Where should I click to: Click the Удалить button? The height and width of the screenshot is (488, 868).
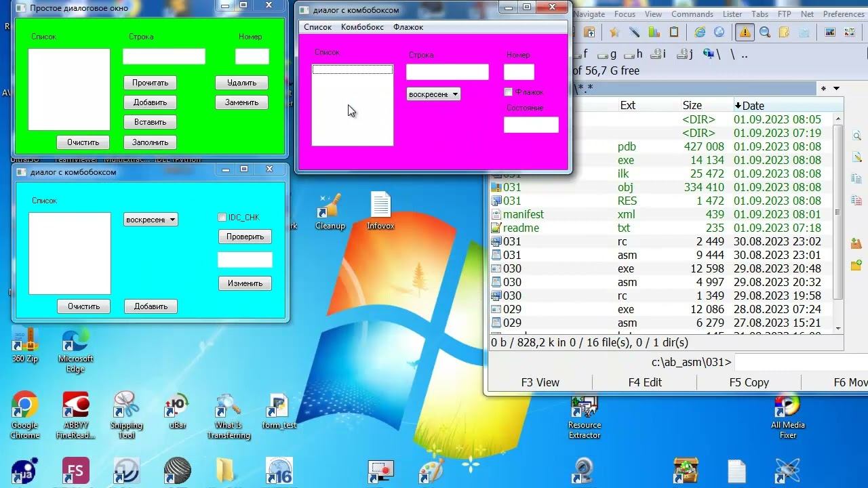(242, 83)
